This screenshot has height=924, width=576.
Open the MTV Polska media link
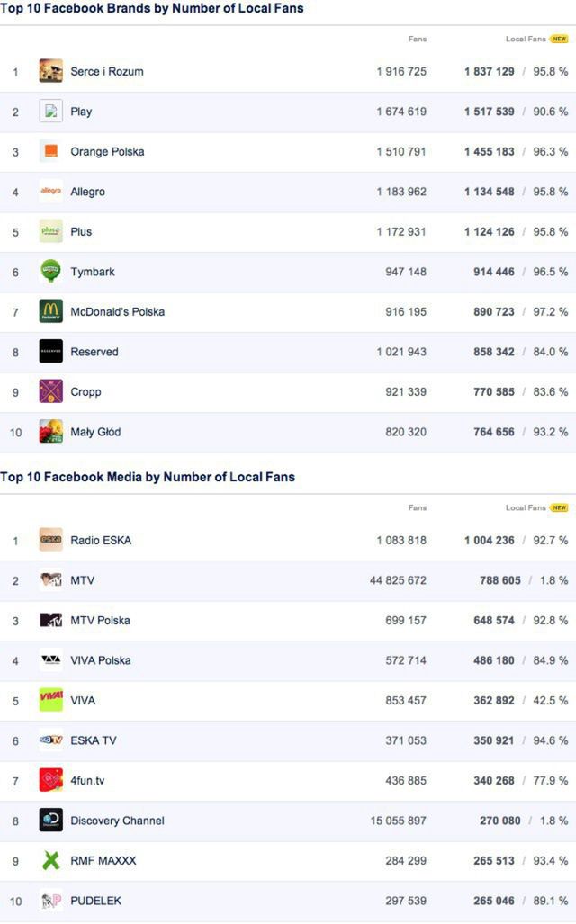pos(100,621)
